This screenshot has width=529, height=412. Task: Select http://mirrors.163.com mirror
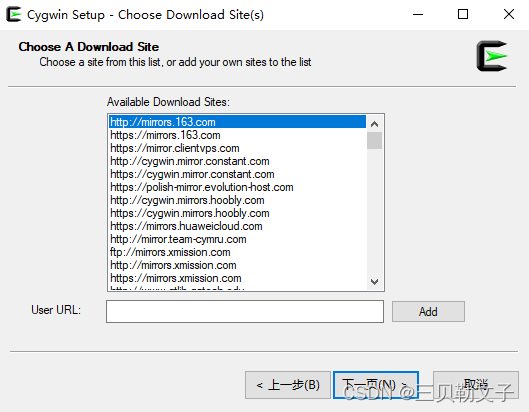click(238, 122)
